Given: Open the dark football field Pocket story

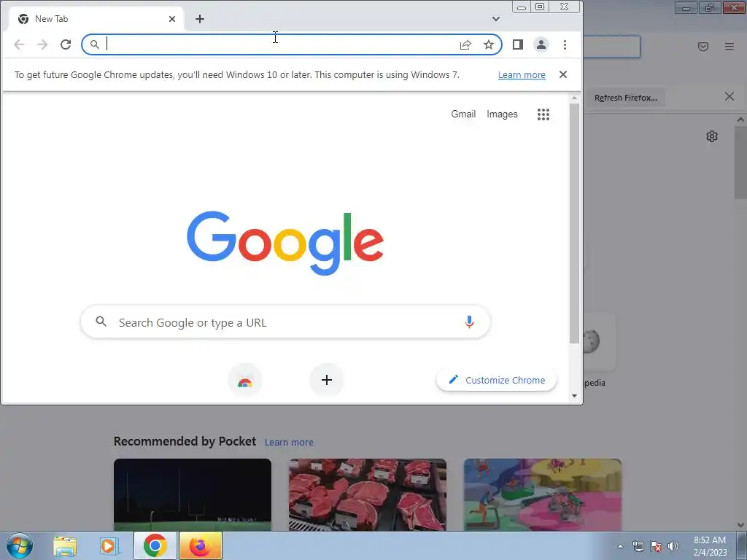Looking at the screenshot, I should [x=193, y=494].
